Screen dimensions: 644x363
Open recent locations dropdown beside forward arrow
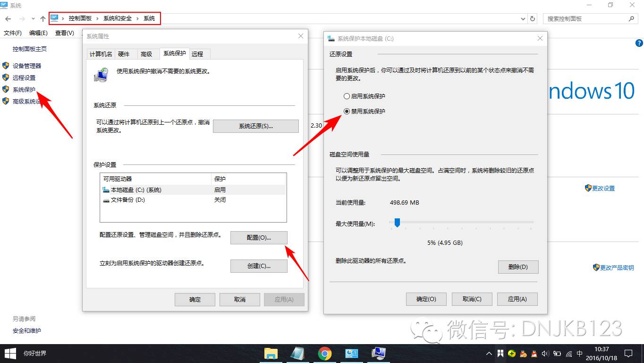[x=33, y=19]
